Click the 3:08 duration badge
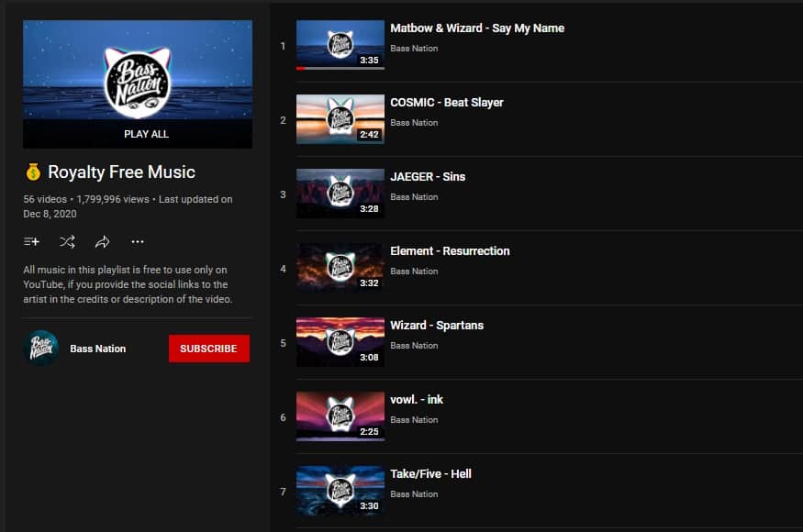This screenshot has height=532, width=803. [369, 357]
